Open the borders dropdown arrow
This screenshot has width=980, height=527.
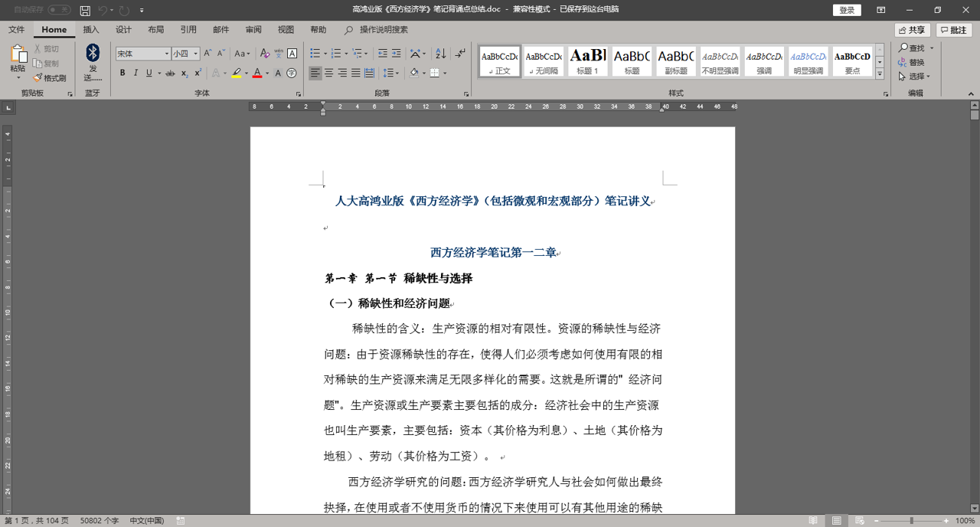pos(444,74)
